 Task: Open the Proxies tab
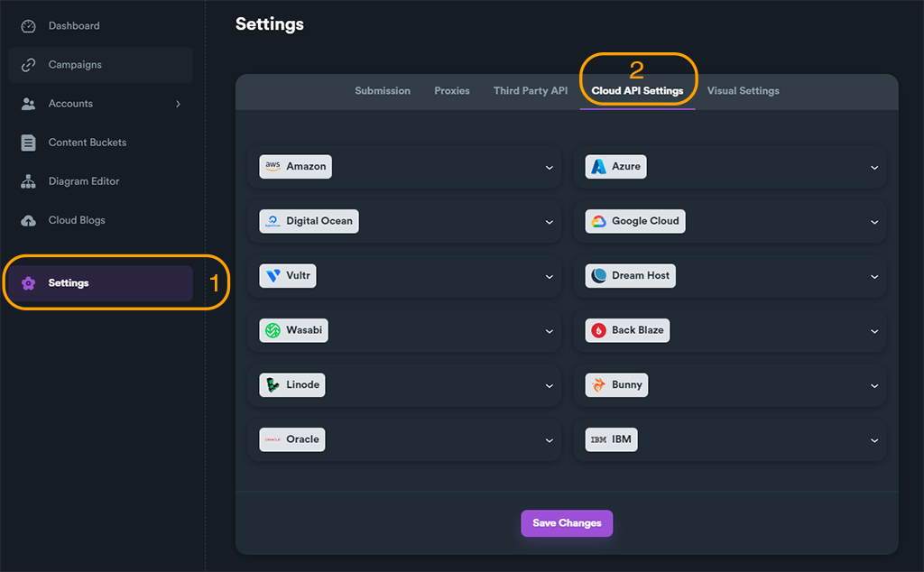452,91
